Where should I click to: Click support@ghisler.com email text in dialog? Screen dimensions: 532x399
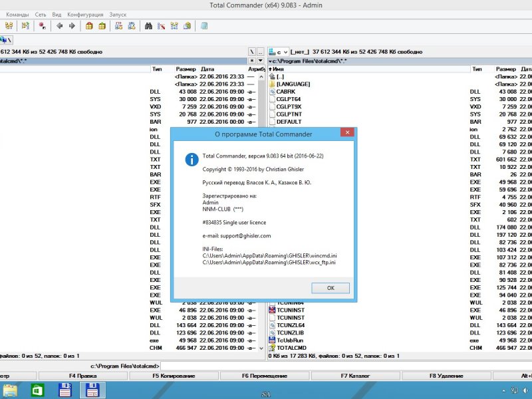click(x=245, y=236)
